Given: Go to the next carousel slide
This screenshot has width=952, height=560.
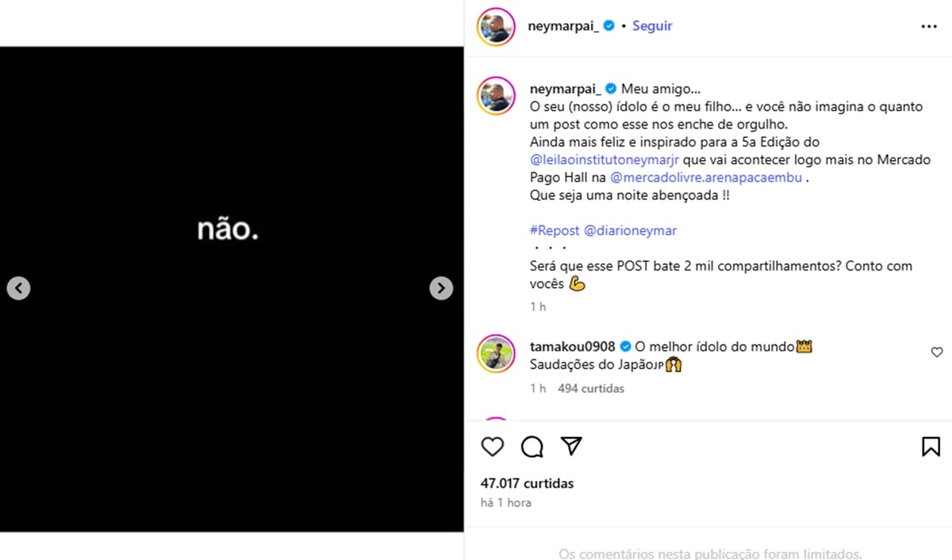Looking at the screenshot, I should pyautogui.click(x=441, y=288).
